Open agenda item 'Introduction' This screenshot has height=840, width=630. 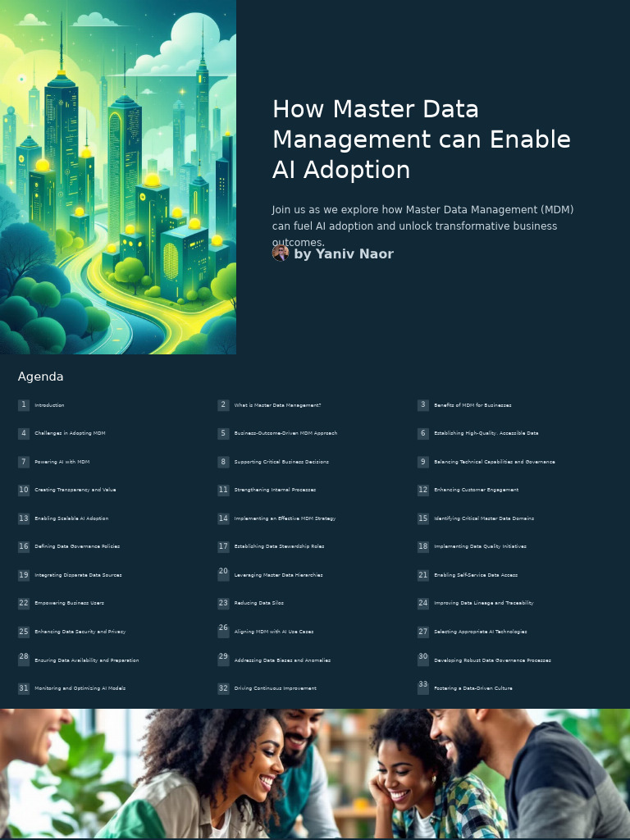point(49,405)
